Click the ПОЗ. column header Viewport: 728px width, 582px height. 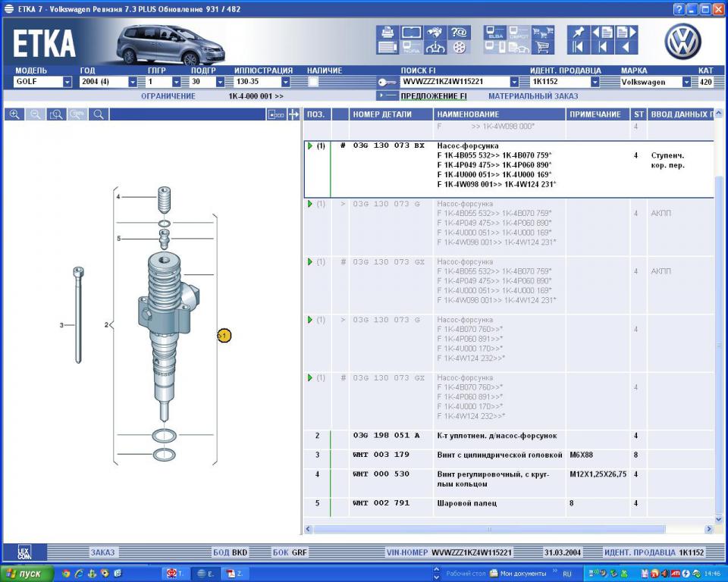click(316, 114)
